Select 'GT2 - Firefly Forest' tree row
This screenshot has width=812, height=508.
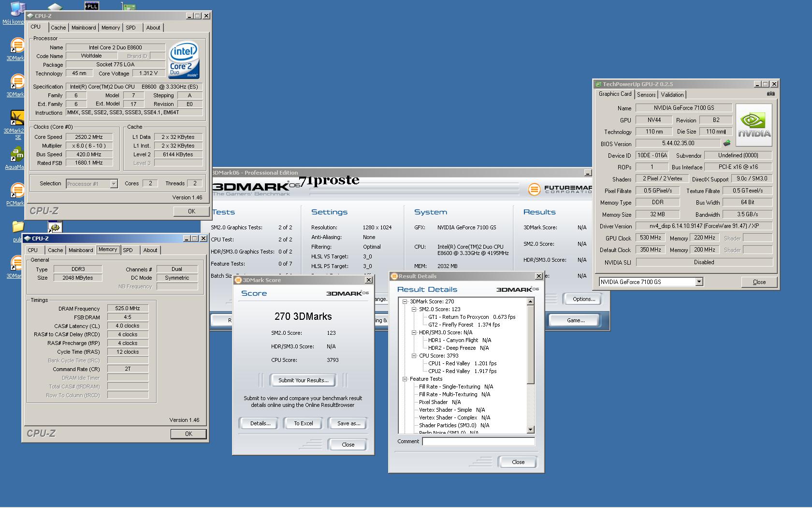point(464,325)
